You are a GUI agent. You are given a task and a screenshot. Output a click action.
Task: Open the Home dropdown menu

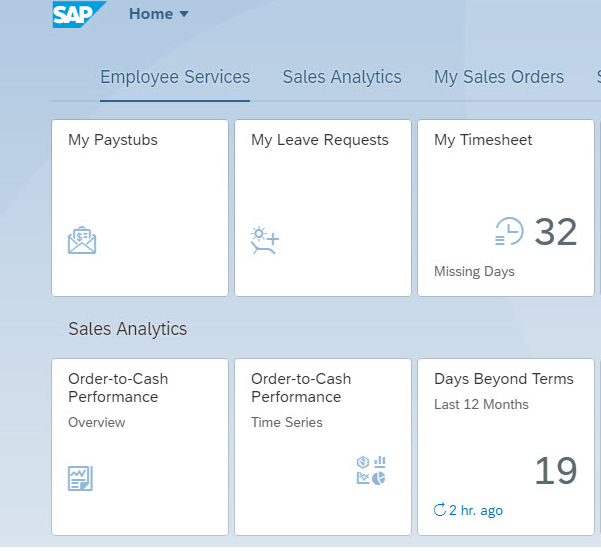tap(159, 14)
